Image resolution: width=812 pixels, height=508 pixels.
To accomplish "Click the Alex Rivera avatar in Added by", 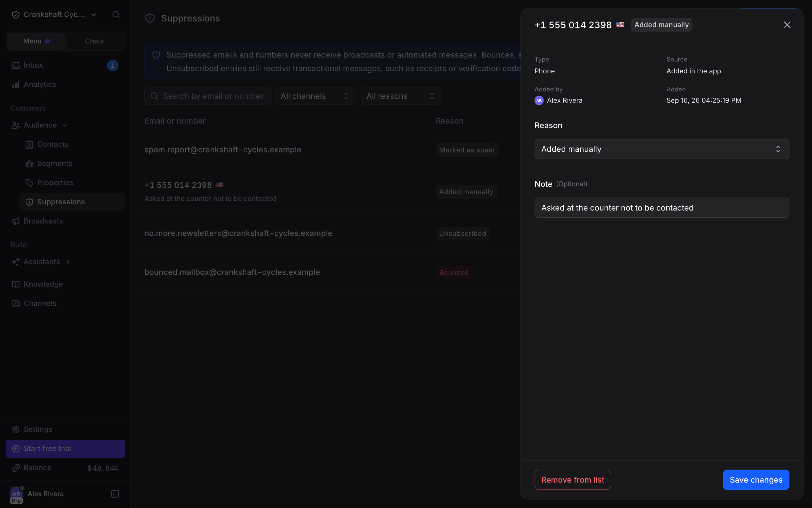I will [539, 100].
